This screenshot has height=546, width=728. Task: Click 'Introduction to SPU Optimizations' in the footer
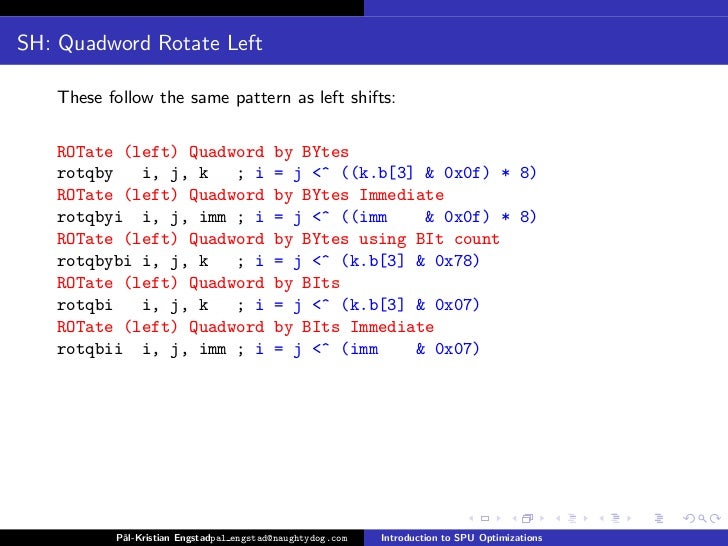462,538
